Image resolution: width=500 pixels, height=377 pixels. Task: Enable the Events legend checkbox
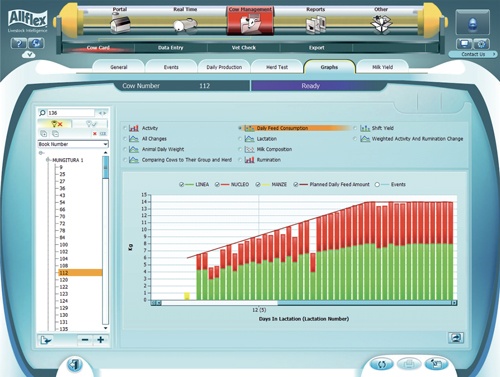point(377,184)
